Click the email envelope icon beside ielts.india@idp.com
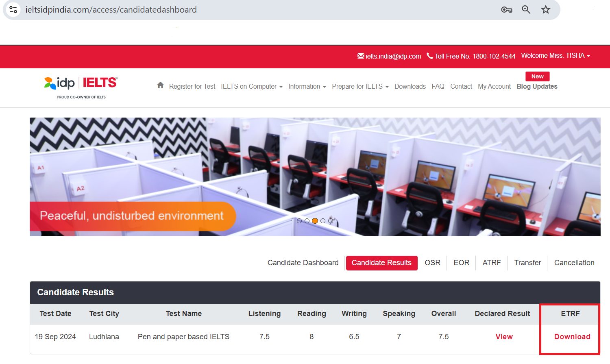The height and width of the screenshot is (364, 610). pyautogui.click(x=360, y=56)
